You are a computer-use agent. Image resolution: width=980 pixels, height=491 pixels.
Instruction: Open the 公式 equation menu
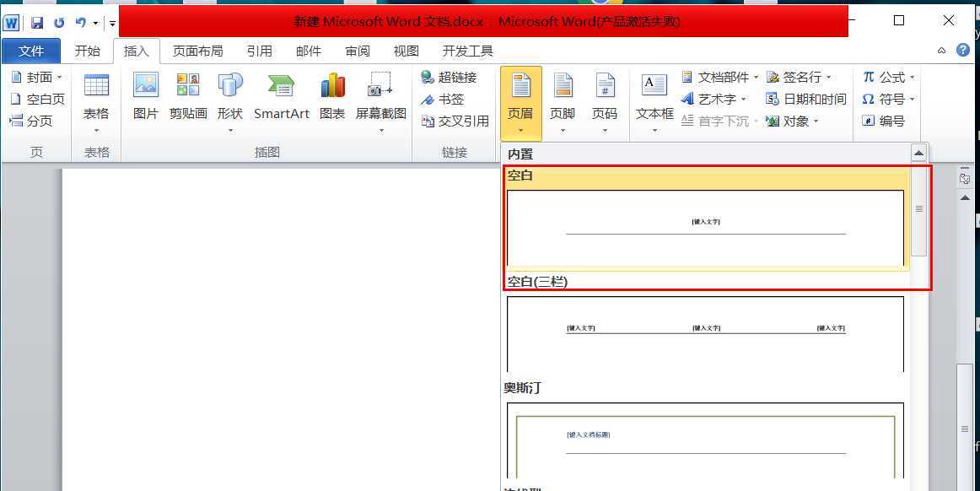[x=888, y=77]
